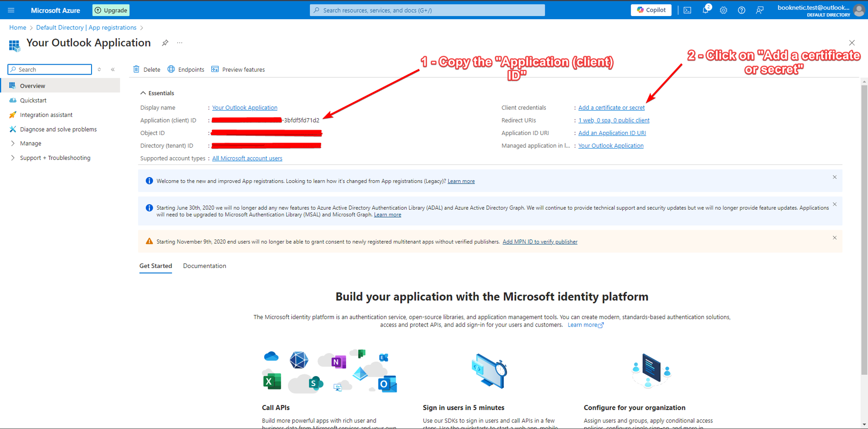This screenshot has width=868, height=429.
Task: Open the notifications bell
Action: (x=706, y=10)
